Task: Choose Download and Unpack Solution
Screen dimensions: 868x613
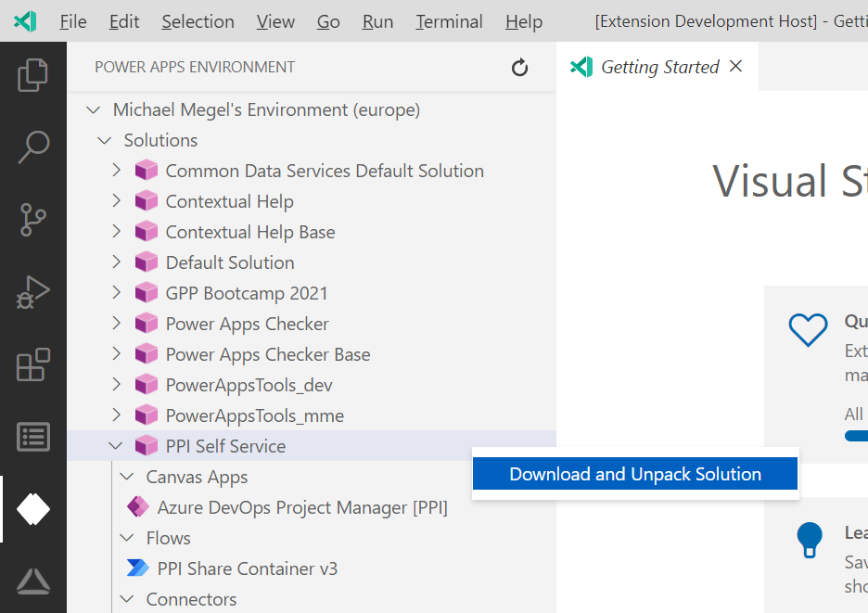Action: tap(635, 474)
